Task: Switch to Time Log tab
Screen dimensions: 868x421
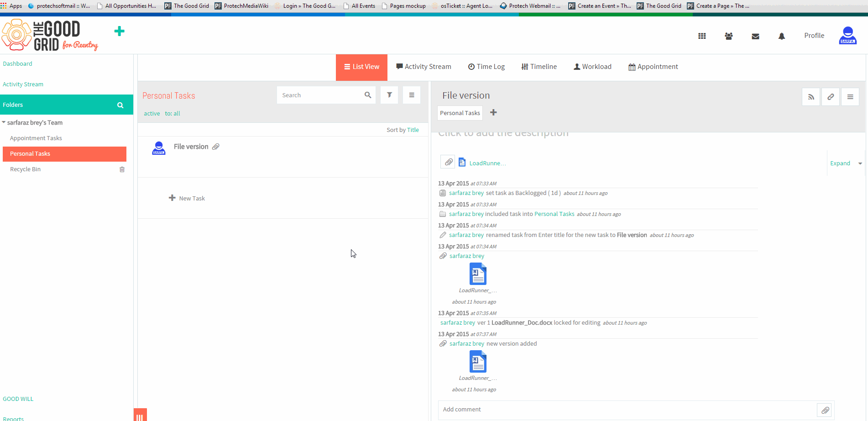Action: (486, 67)
